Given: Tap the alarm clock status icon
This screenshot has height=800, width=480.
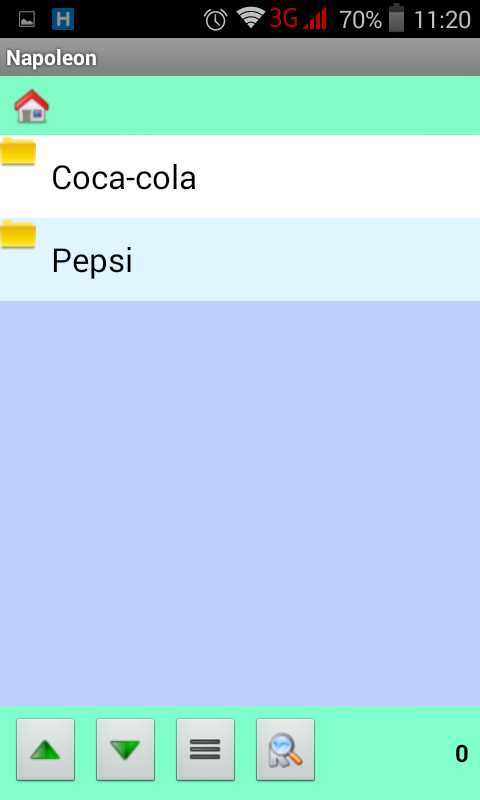Looking at the screenshot, I should pyautogui.click(x=215, y=20).
